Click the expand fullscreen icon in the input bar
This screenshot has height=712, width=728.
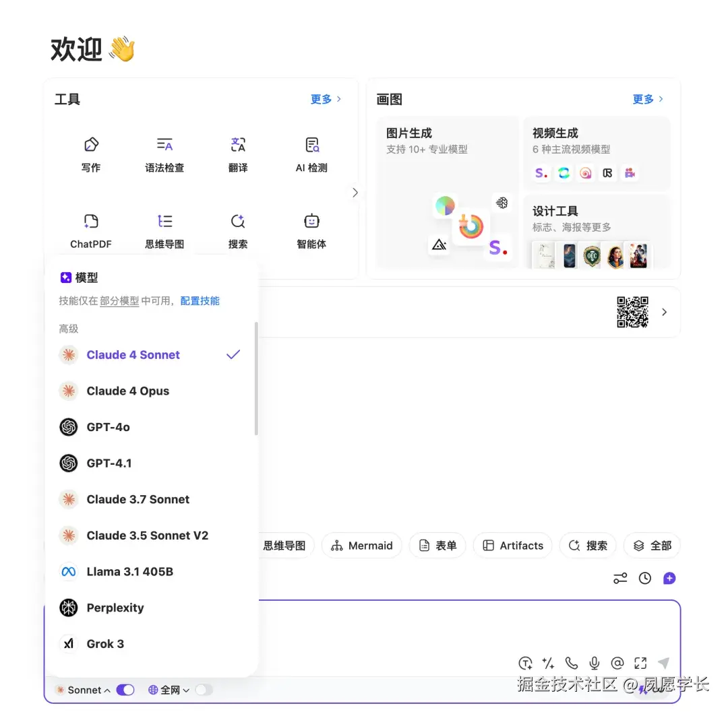[640, 663]
